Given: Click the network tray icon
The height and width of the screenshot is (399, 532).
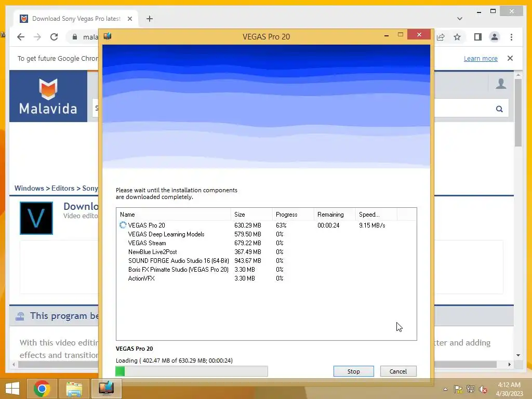Looking at the screenshot, I should click(471, 389).
